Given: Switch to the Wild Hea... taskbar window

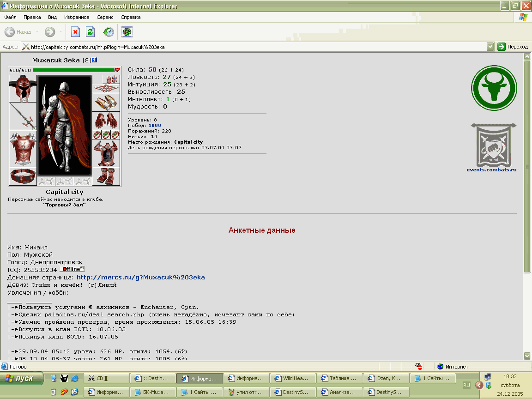Looking at the screenshot, I should pyautogui.click(x=293, y=378).
